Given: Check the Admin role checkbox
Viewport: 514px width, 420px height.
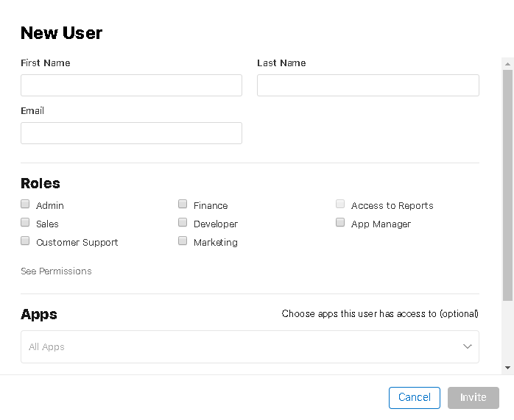Looking at the screenshot, I should pos(25,204).
